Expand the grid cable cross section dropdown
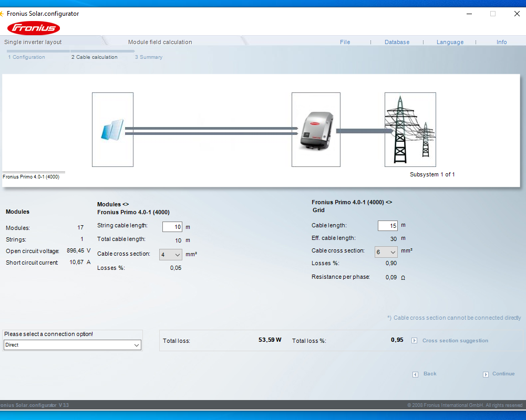Screen dimensions: 526x420 pyautogui.click(x=386, y=252)
